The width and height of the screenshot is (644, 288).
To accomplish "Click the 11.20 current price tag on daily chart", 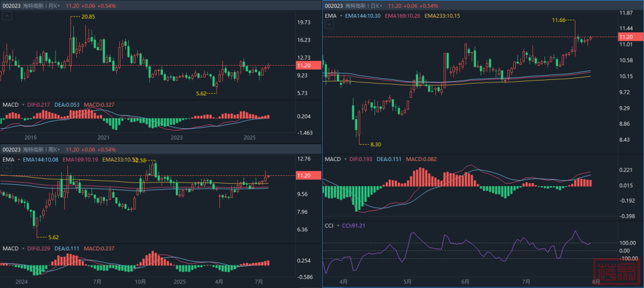I will pos(630,37).
